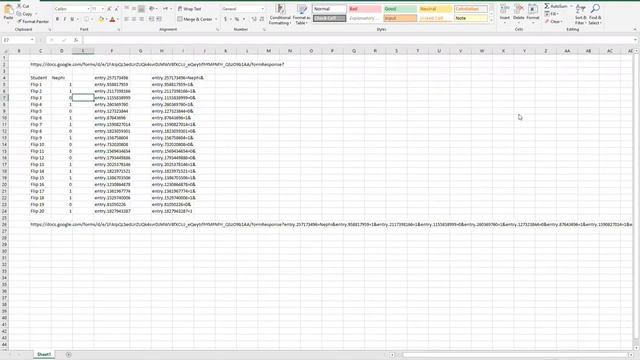640x360 pixels.
Task: Activate the Format Painter brush
Action: point(19,21)
